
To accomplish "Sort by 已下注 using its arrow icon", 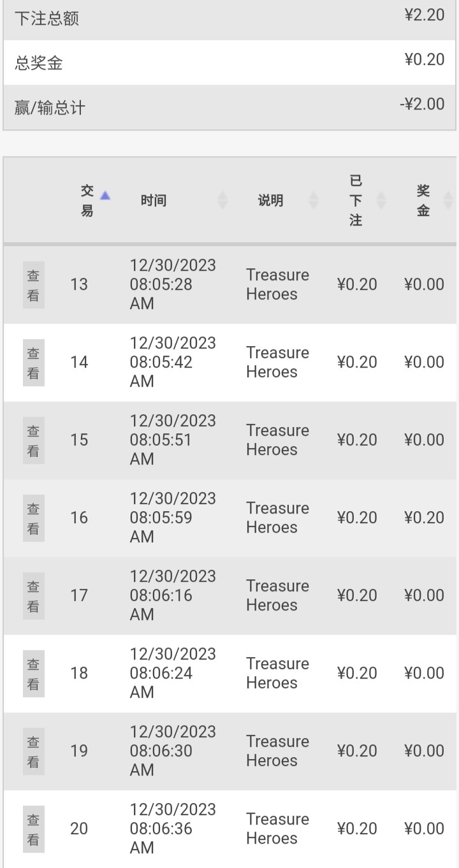I will pyautogui.click(x=381, y=201).
